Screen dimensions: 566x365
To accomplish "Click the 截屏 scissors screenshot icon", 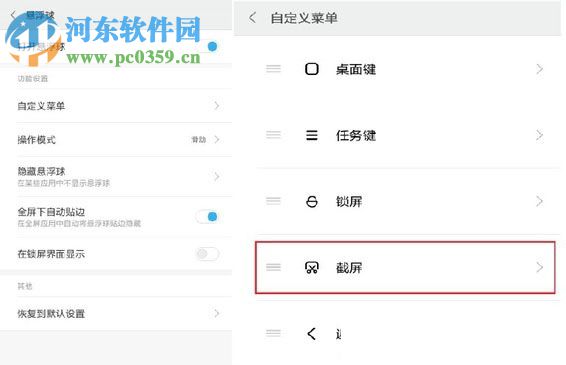I will 312,268.
